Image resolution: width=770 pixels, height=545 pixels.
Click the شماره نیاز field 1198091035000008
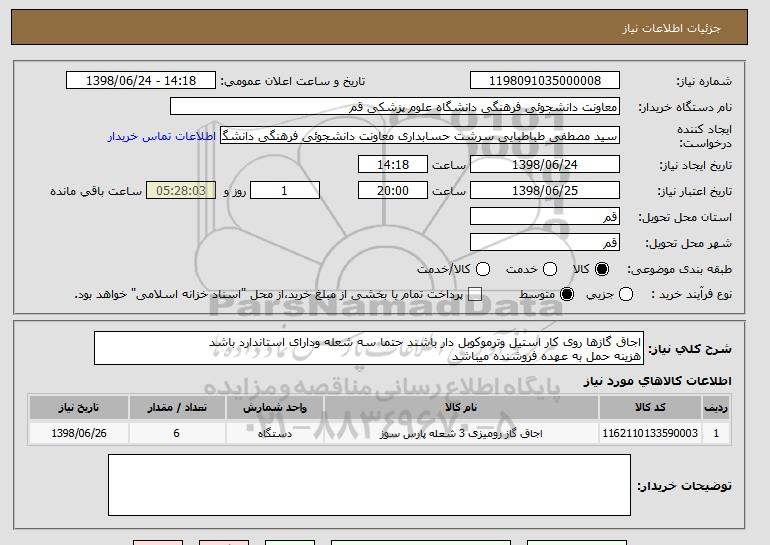click(545, 81)
